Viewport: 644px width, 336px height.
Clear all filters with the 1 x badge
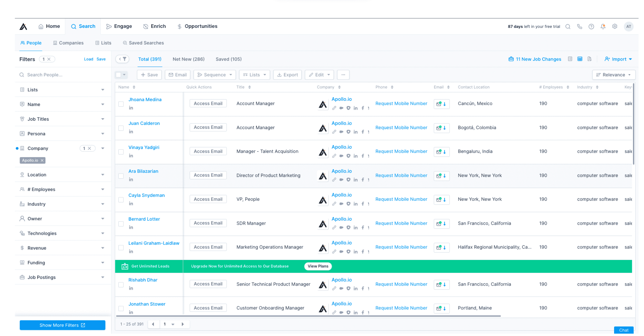click(47, 59)
